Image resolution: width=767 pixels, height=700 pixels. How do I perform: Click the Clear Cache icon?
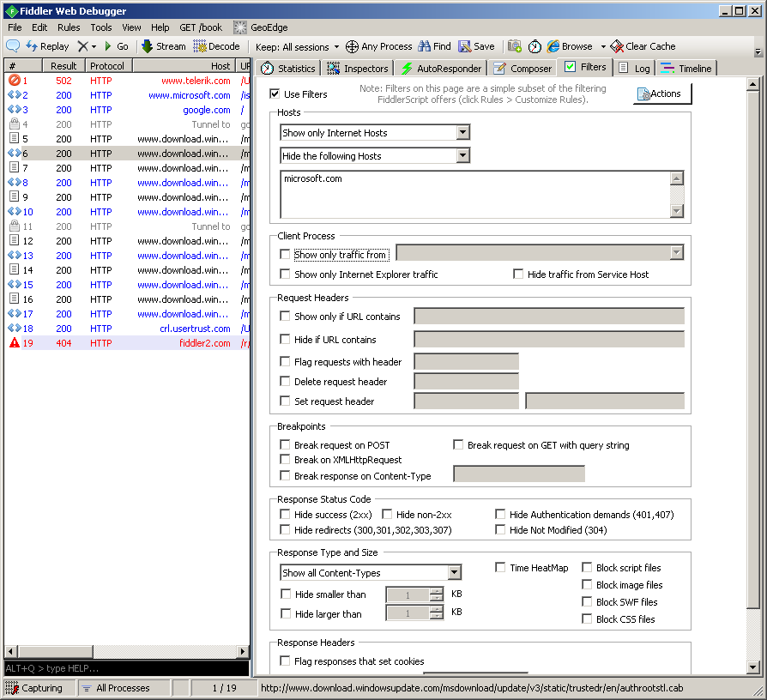click(617, 46)
